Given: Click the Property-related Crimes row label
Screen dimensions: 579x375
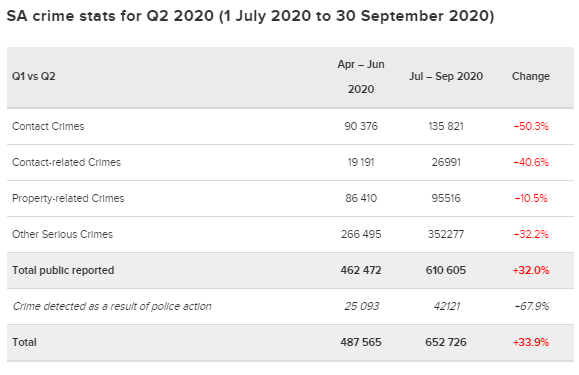Looking at the screenshot, I should [x=68, y=198].
